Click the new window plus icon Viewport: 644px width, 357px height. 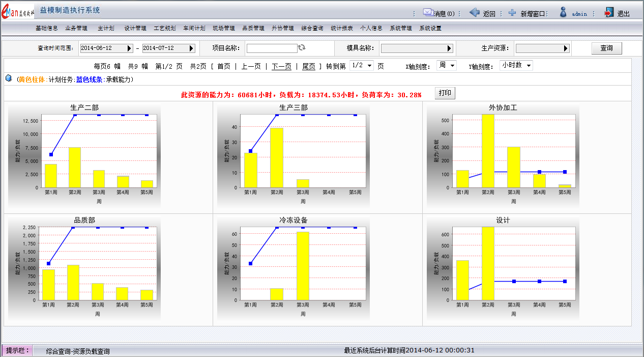[x=512, y=13]
